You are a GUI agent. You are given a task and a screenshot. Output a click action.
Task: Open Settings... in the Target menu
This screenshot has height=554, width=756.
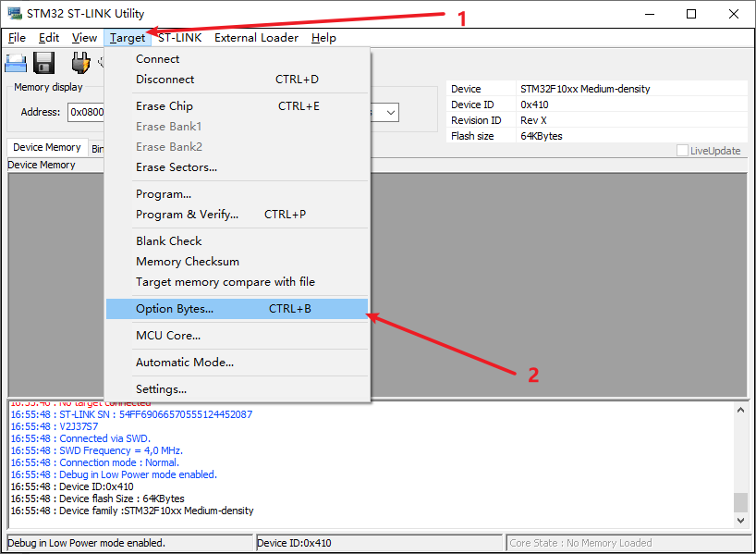238,389
